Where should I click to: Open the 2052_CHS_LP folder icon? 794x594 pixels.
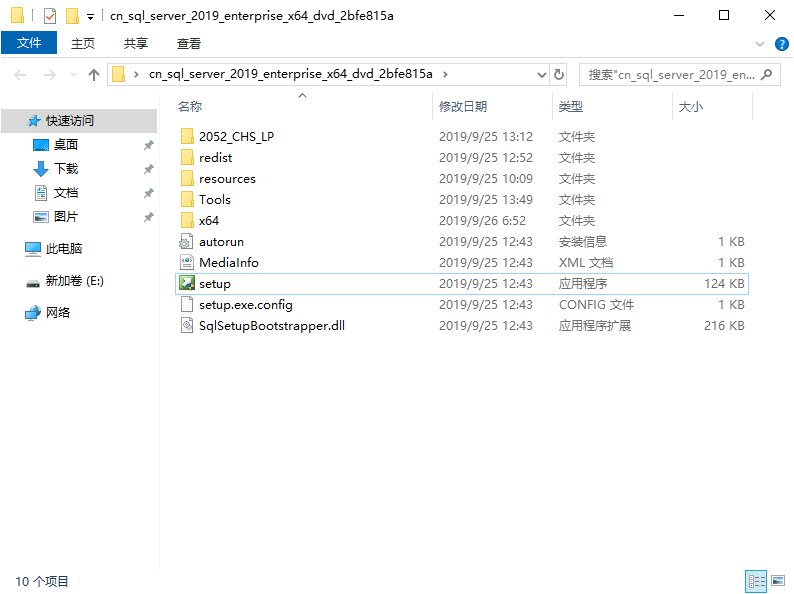tap(187, 137)
